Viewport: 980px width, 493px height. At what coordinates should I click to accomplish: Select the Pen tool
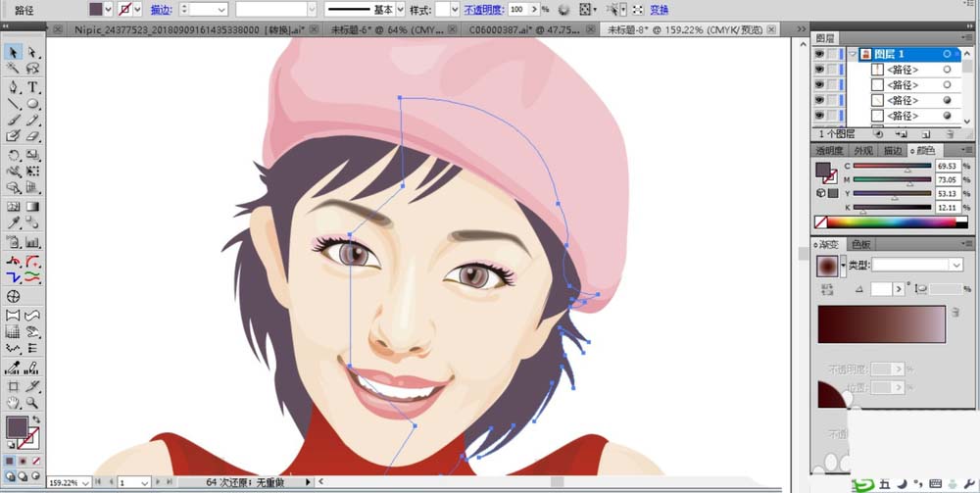click(13, 87)
